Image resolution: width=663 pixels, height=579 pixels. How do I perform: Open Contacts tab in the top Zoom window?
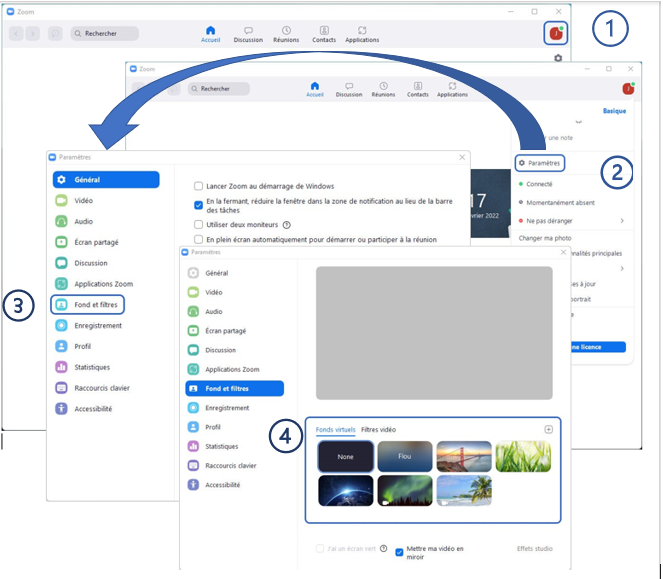[x=324, y=34]
